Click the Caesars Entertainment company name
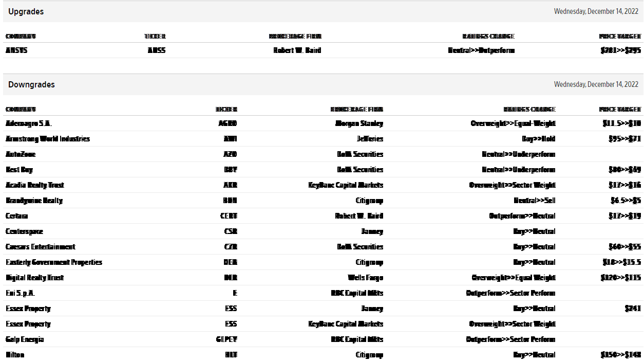The width and height of the screenshot is (644, 361). (x=41, y=247)
